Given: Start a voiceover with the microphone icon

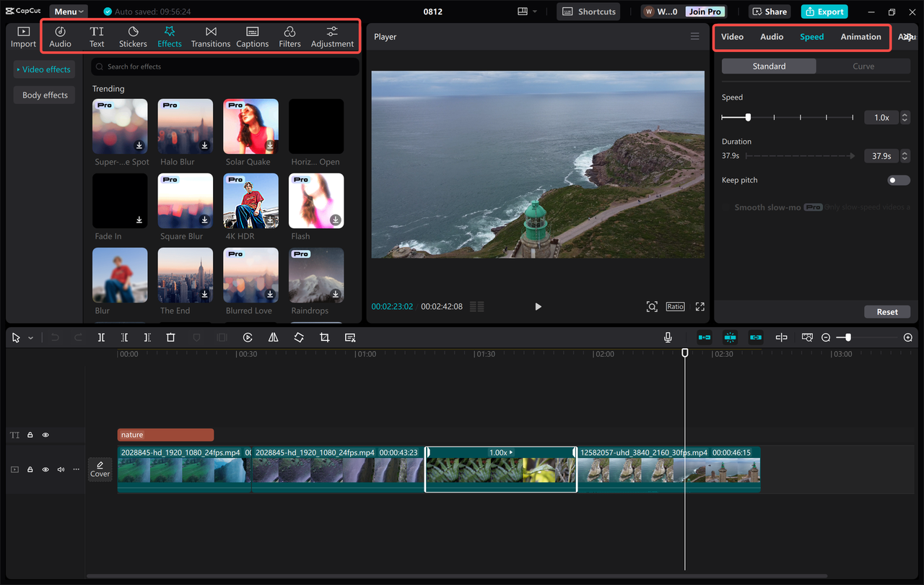Looking at the screenshot, I should [x=668, y=337].
